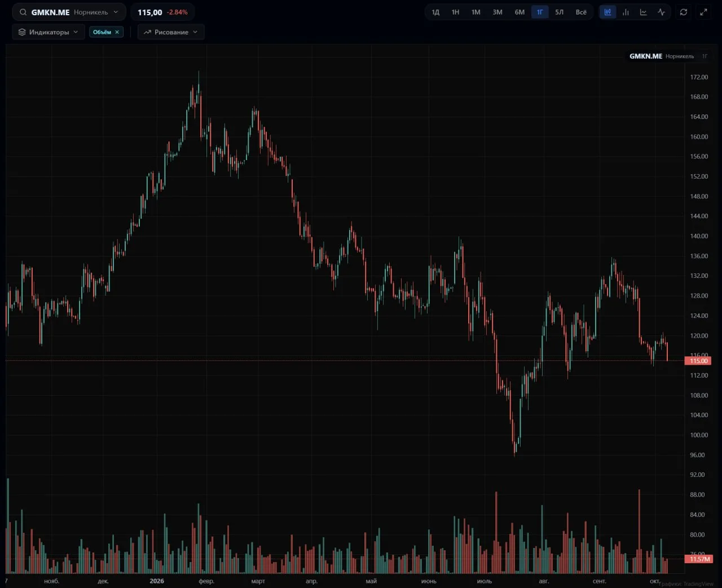Select the 1М timeframe
Screen dimensions: 722x588
[x=476, y=12]
